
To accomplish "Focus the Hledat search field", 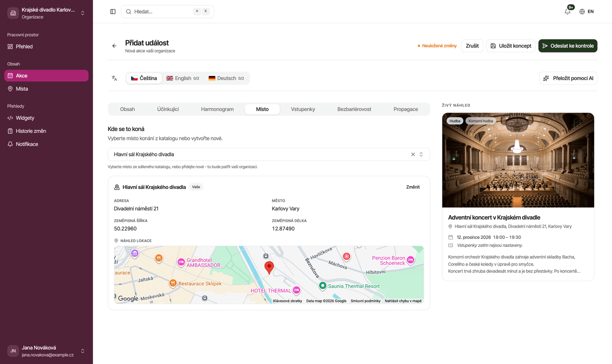I will tap(167, 12).
